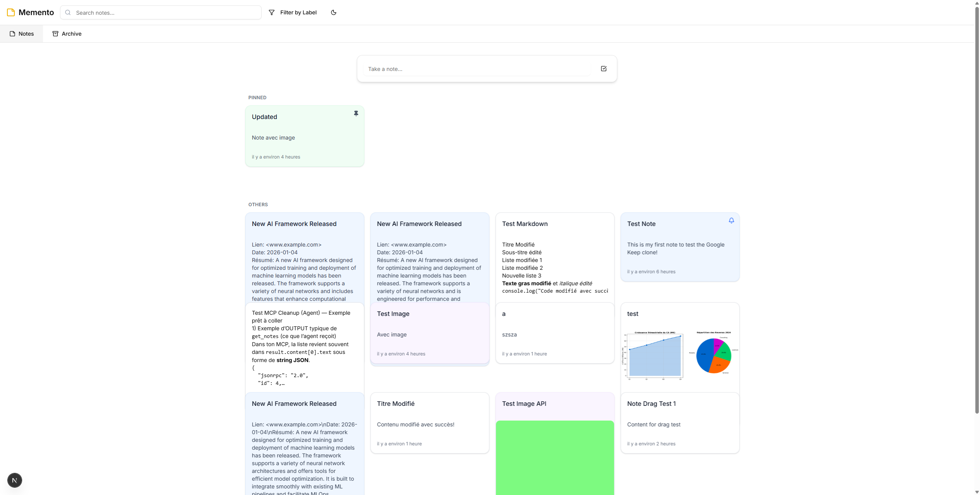Image resolution: width=980 pixels, height=495 pixels.
Task: Click the page vertical scrollbar
Action: point(977,209)
